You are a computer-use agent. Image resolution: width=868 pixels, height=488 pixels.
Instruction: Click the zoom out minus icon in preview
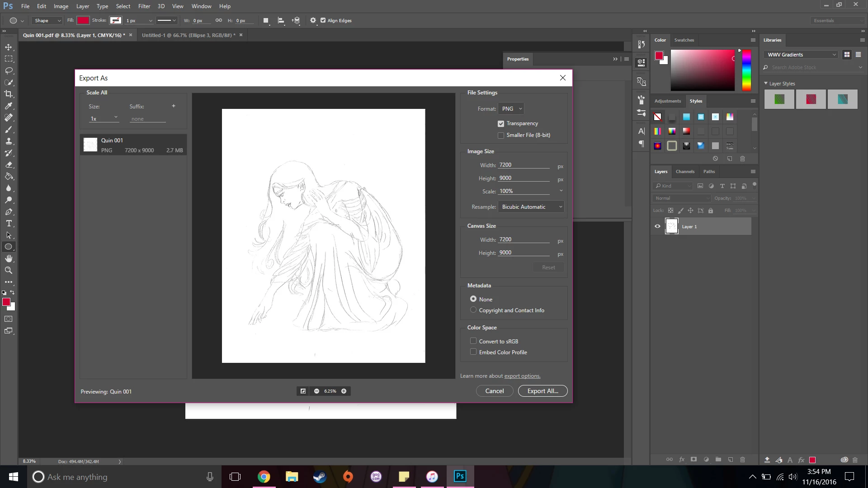(x=316, y=391)
